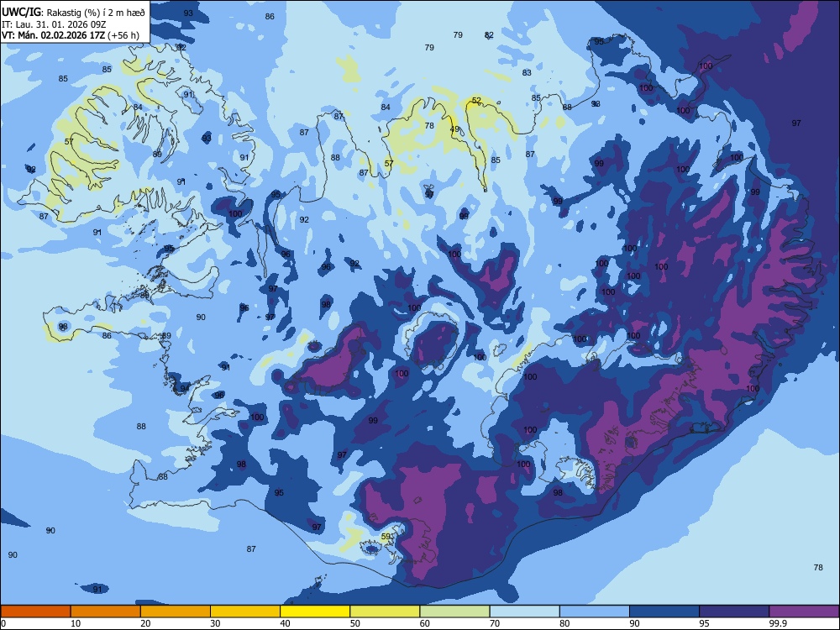Select the lightest blue 70–80 legend swatch
840x630 pixels.
click(524, 612)
